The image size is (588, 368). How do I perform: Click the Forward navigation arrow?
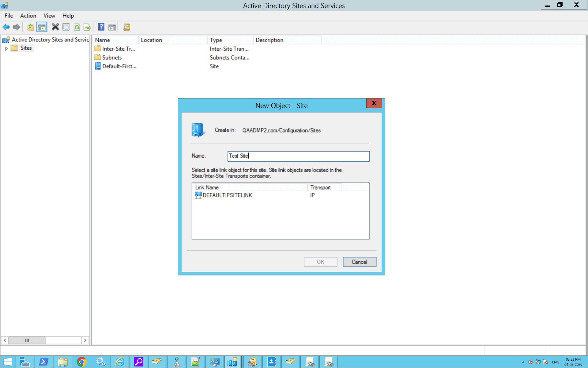(x=16, y=27)
